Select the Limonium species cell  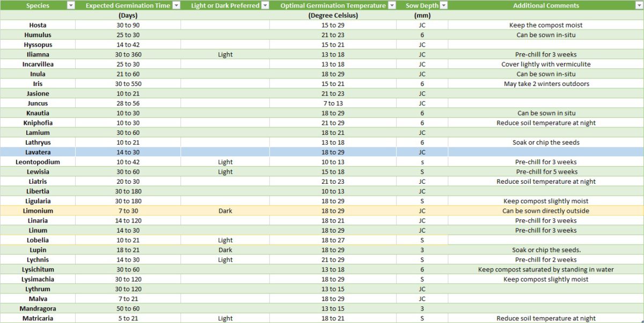coord(38,211)
